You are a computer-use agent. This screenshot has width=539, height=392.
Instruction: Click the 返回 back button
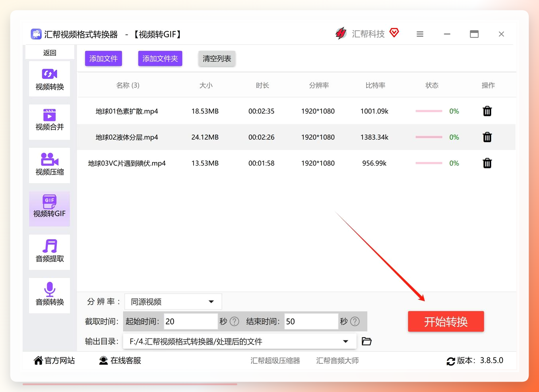[50, 52]
